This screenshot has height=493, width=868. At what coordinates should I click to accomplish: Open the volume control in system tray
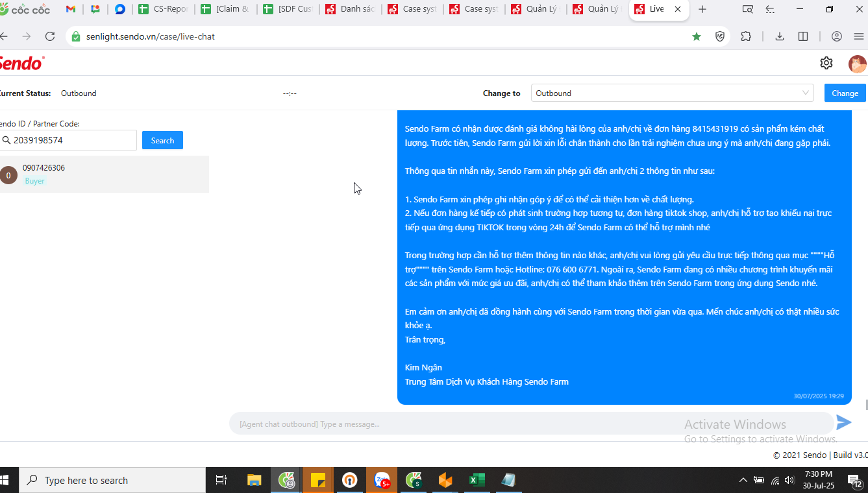tap(790, 480)
